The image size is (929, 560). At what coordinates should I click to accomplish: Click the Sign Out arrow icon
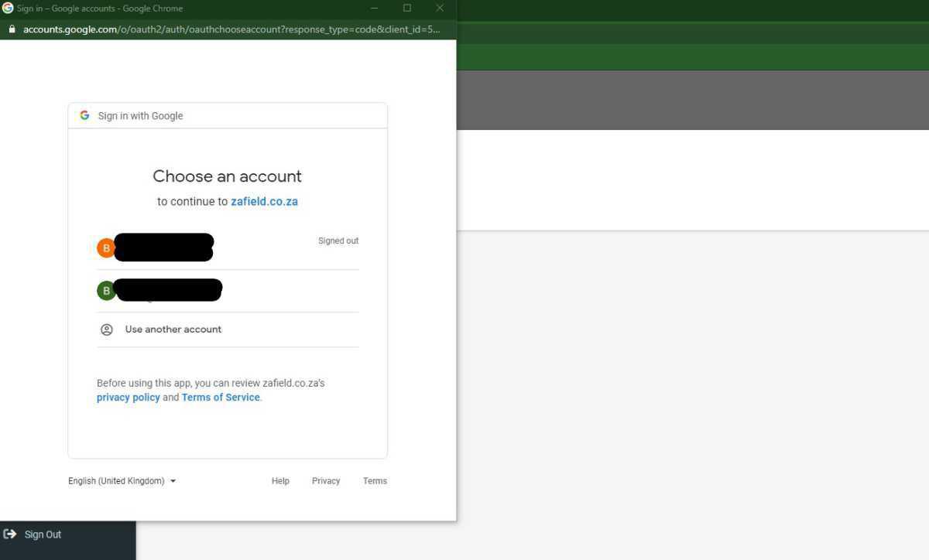[10, 534]
